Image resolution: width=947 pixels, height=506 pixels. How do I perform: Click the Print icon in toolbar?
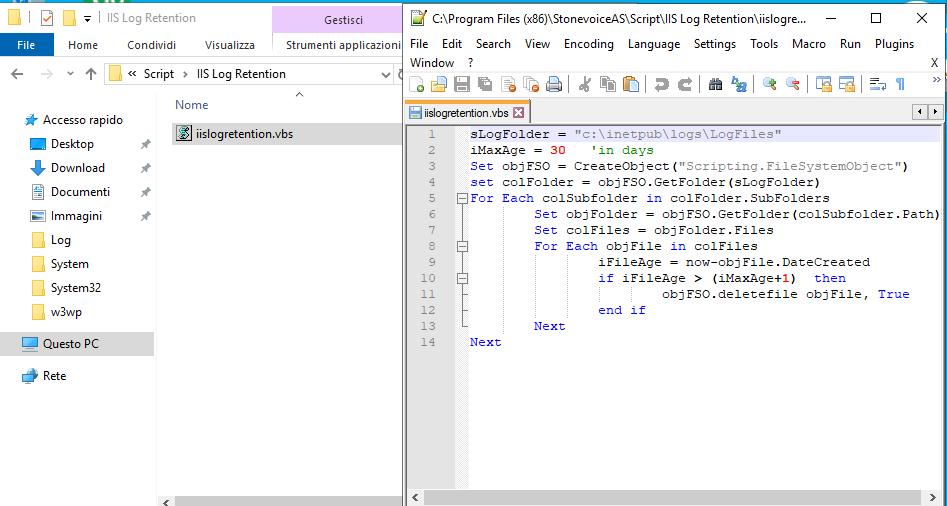pos(553,85)
